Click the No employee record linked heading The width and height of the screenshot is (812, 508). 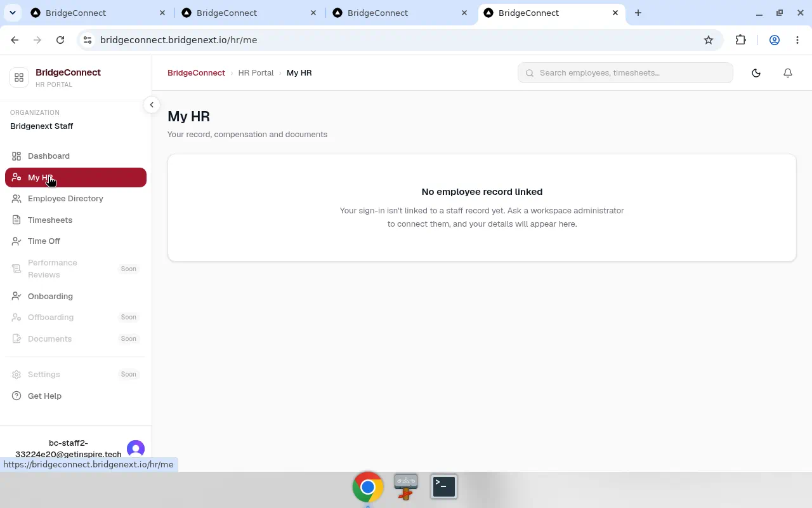click(482, 192)
